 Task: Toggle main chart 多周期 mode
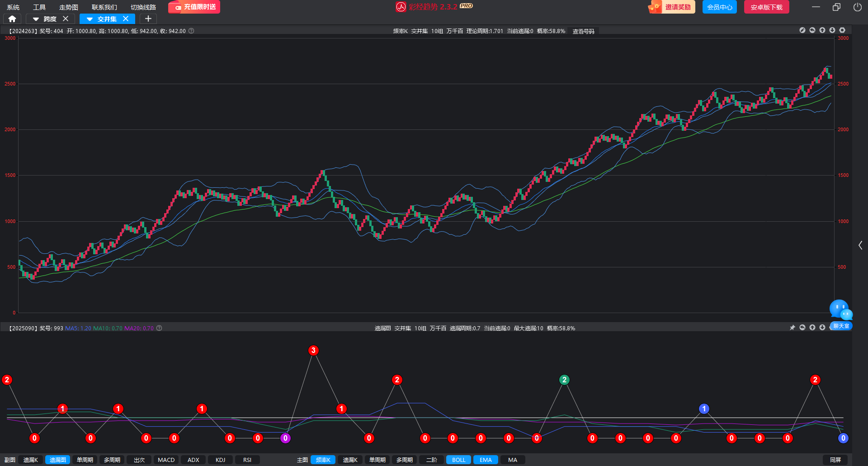point(405,460)
